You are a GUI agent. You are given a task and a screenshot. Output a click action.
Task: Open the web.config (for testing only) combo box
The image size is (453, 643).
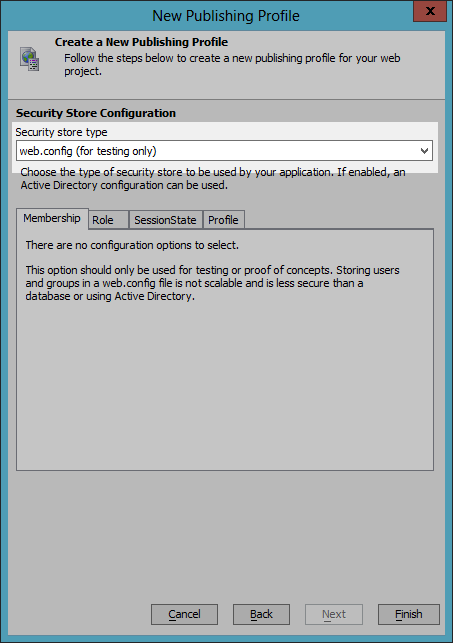pyautogui.click(x=224, y=151)
